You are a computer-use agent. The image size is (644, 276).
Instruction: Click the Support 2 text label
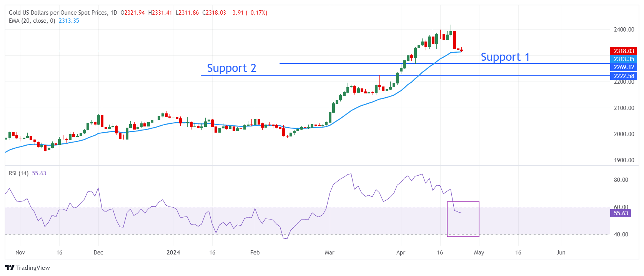point(231,68)
